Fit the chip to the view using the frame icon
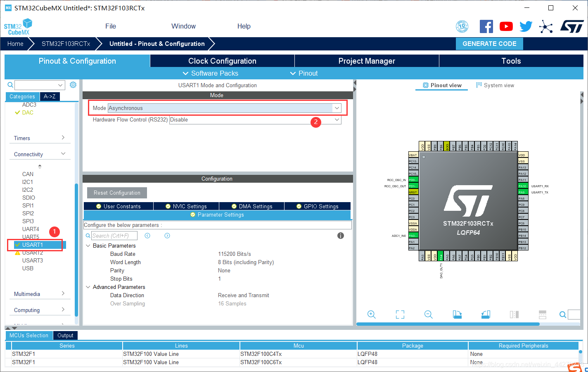This screenshot has width=588, height=372. (x=400, y=315)
